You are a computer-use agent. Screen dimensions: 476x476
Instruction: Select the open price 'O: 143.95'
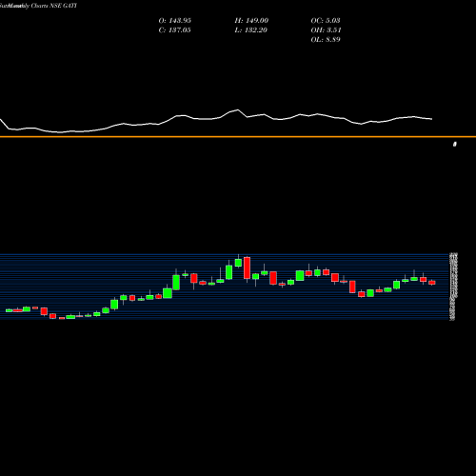pyautogui.click(x=175, y=21)
